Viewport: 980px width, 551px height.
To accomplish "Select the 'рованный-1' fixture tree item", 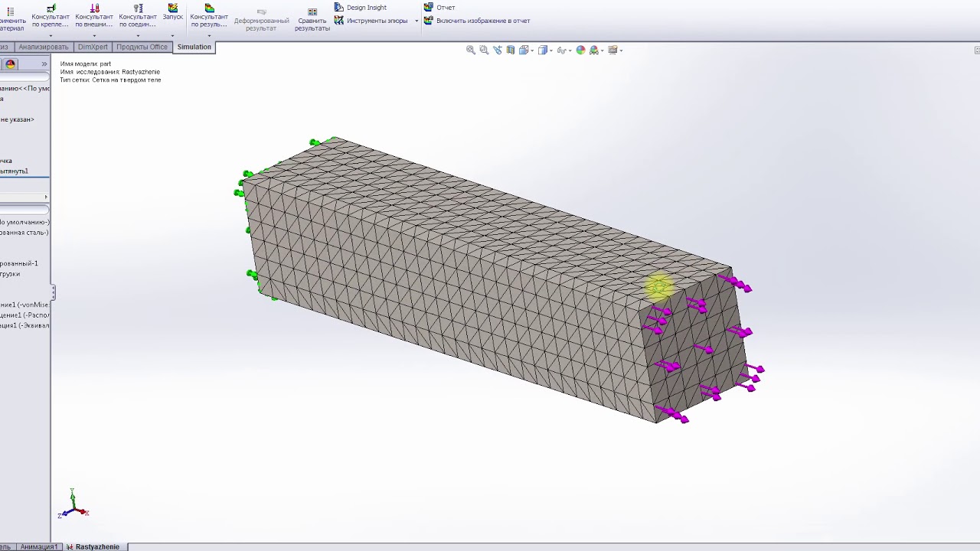I will click(19, 263).
